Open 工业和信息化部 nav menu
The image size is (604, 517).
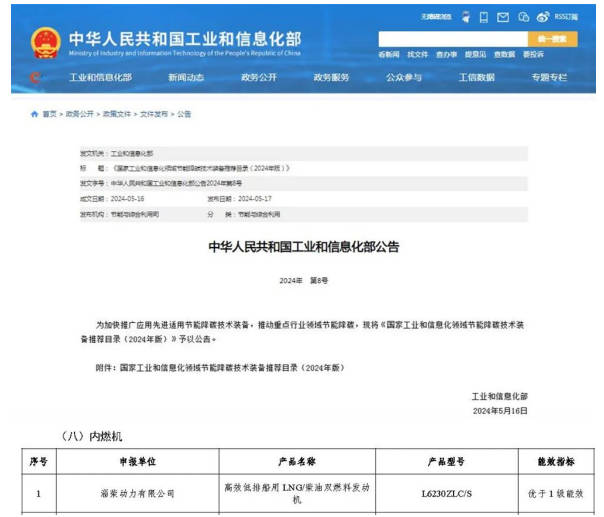click(x=101, y=77)
